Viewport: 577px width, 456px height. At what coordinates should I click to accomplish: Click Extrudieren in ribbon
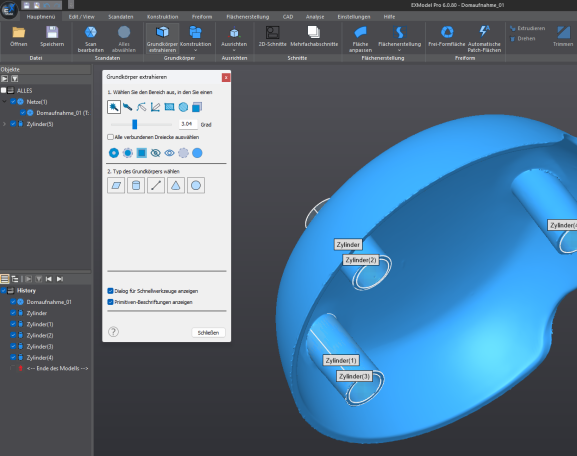tap(527, 28)
